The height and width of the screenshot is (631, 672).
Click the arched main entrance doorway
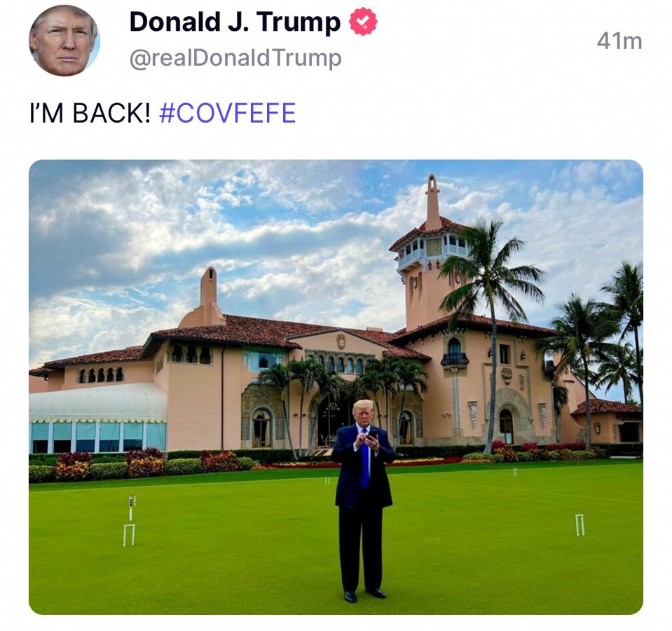click(332, 420)
